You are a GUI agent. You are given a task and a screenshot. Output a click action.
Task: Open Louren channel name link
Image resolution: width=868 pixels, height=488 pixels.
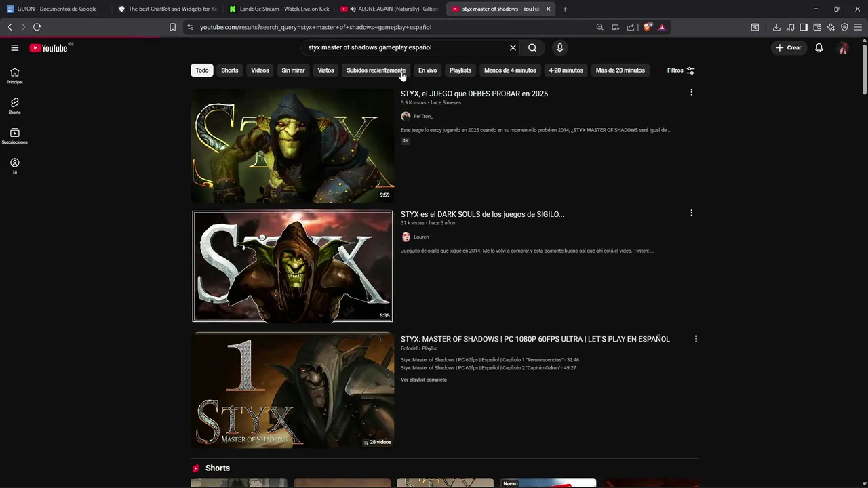coord(421,237)
